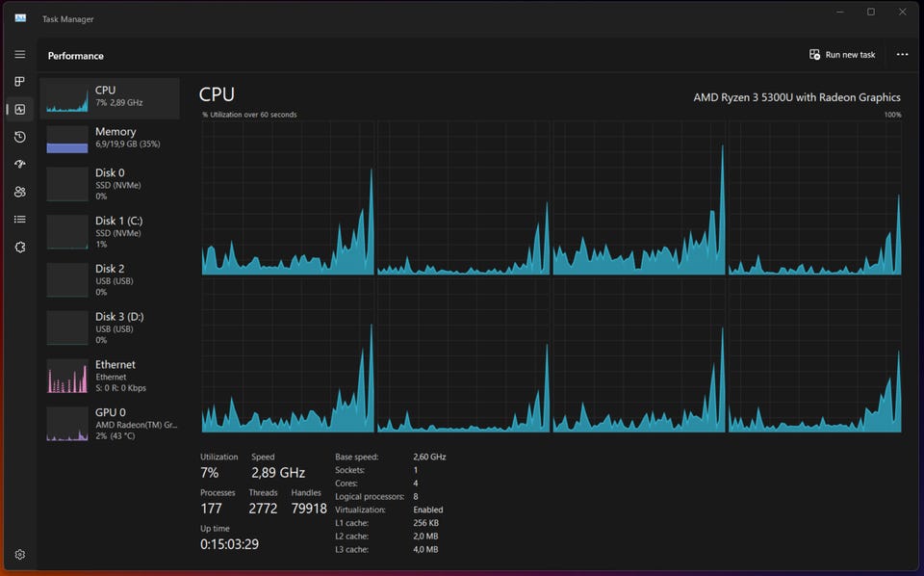Open the Services page icon
Screen dimensions: 924x576
pyautogui.click(x=20, y=247)
